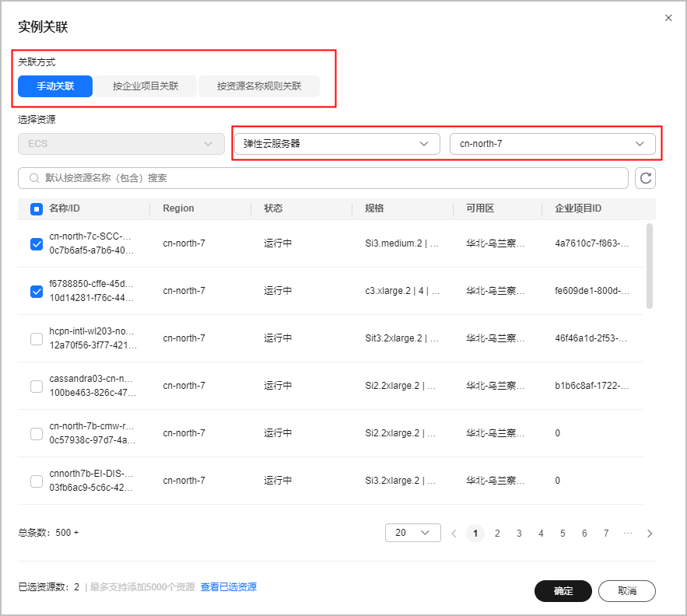Open the 弹性云服务器 dropdown
The width and height of the screenshot is (687, 616).
tap(336, 144)
